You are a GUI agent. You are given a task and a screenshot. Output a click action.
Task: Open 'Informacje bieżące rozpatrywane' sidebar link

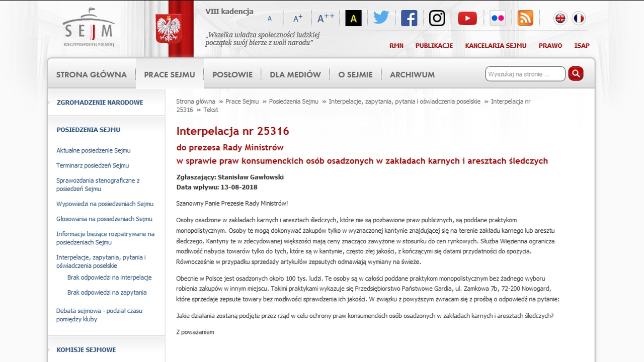pos(105,238)
